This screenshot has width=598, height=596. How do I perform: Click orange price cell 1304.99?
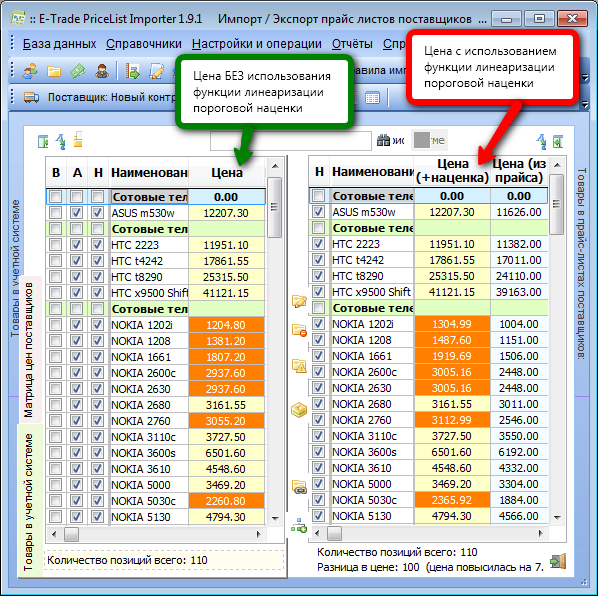click(x=452, y=324)
